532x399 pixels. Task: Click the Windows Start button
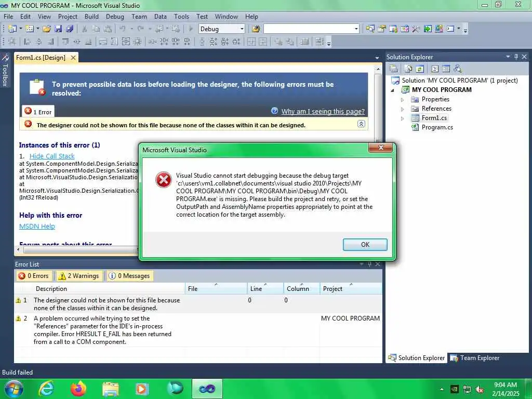pyautogui.click(x=14, y=389)
